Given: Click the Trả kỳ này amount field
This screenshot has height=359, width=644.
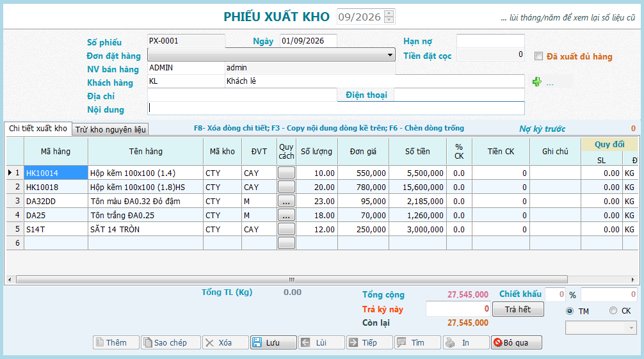Looking at the screenshot, I should coord(458,309).
